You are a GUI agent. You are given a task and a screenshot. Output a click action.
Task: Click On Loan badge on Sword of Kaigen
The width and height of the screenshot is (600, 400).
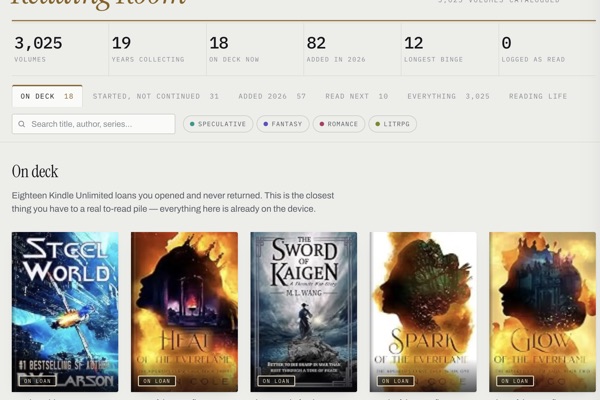276,381
